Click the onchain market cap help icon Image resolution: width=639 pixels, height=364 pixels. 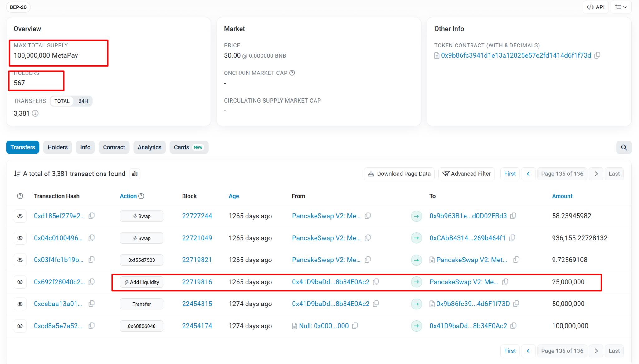(292, 73)
